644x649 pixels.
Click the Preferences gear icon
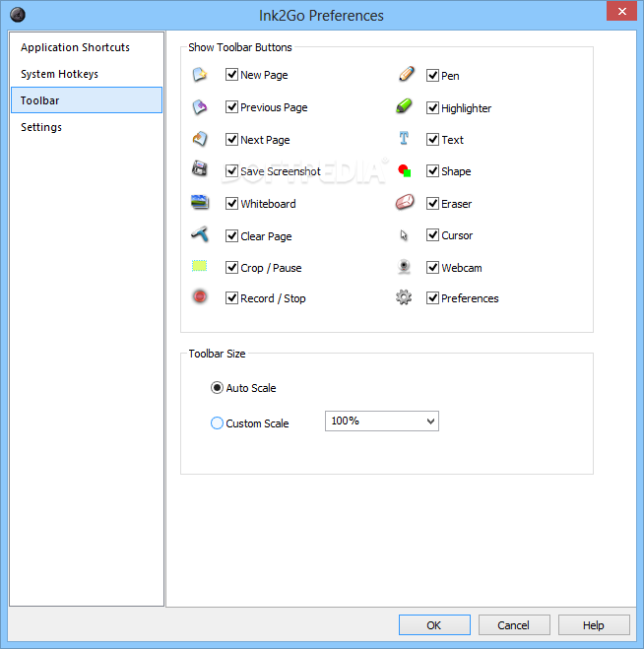click(x=404, y=297)
